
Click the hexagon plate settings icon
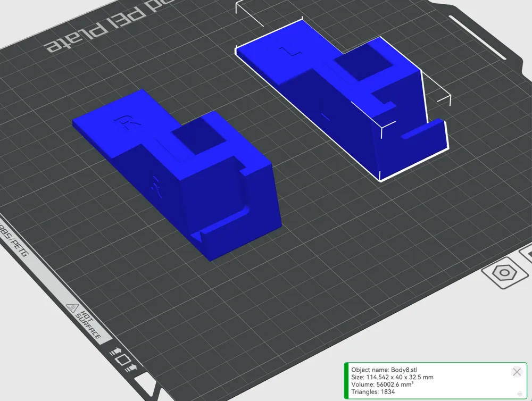(x=503, y=273)
